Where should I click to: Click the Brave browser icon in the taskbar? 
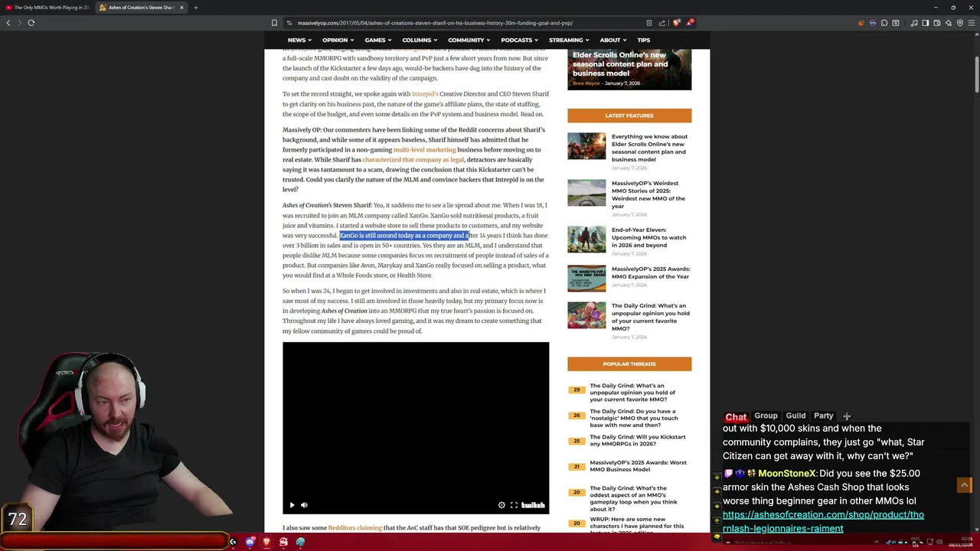point(266,542)
